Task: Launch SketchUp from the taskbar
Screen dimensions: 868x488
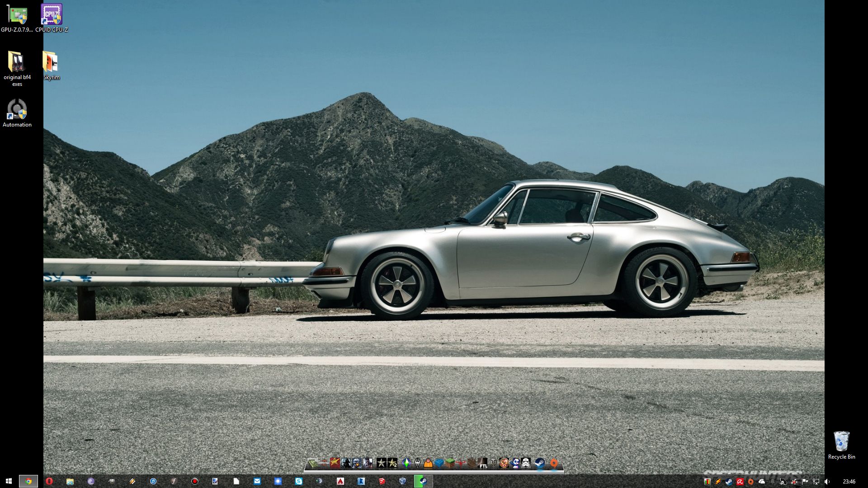Action: point(382,481)
